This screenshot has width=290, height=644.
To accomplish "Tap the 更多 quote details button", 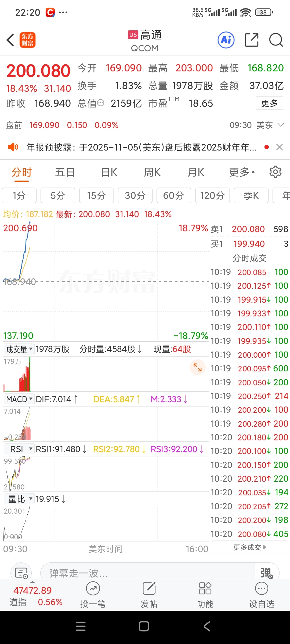I will point(269,103).
